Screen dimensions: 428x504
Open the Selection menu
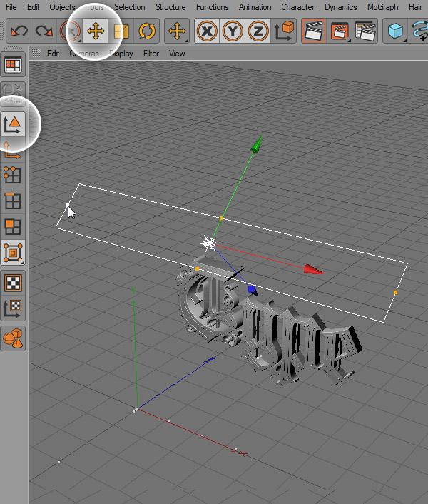129,7
